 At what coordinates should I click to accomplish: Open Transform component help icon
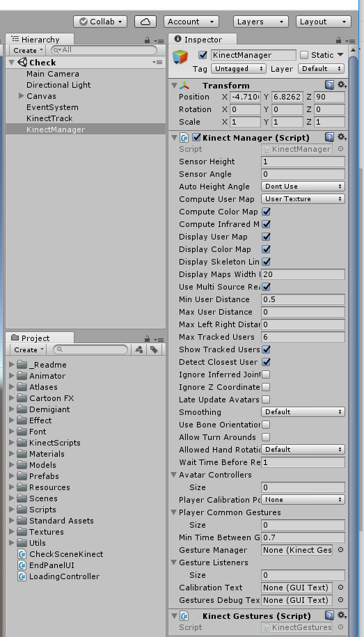pyautogui.click(x=329, y=85)
